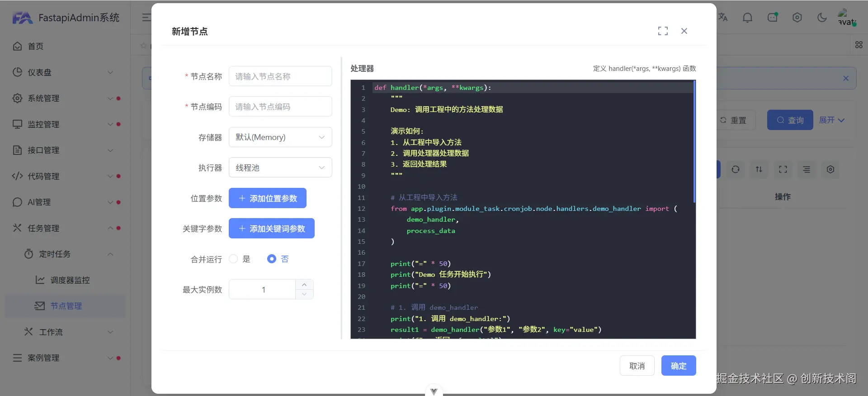868x396 pixels.
Task: Click the 节点名称 input field
Action: coord(280,76)
